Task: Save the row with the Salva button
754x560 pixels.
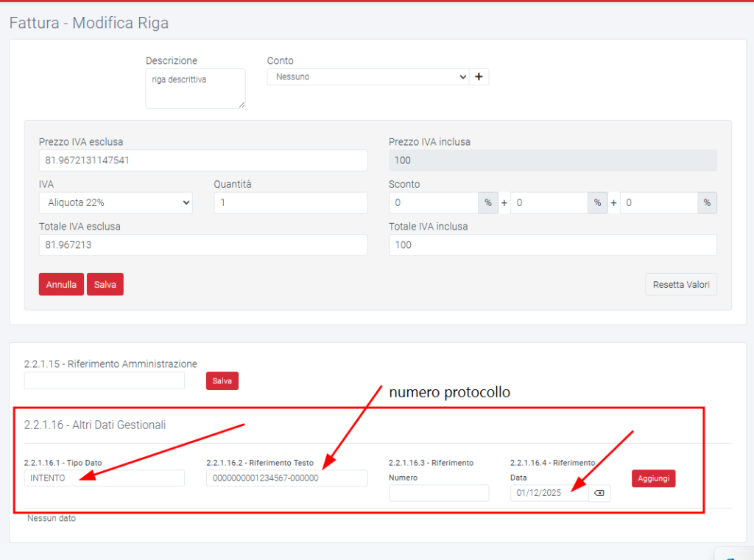Action: tap(105, 284)
